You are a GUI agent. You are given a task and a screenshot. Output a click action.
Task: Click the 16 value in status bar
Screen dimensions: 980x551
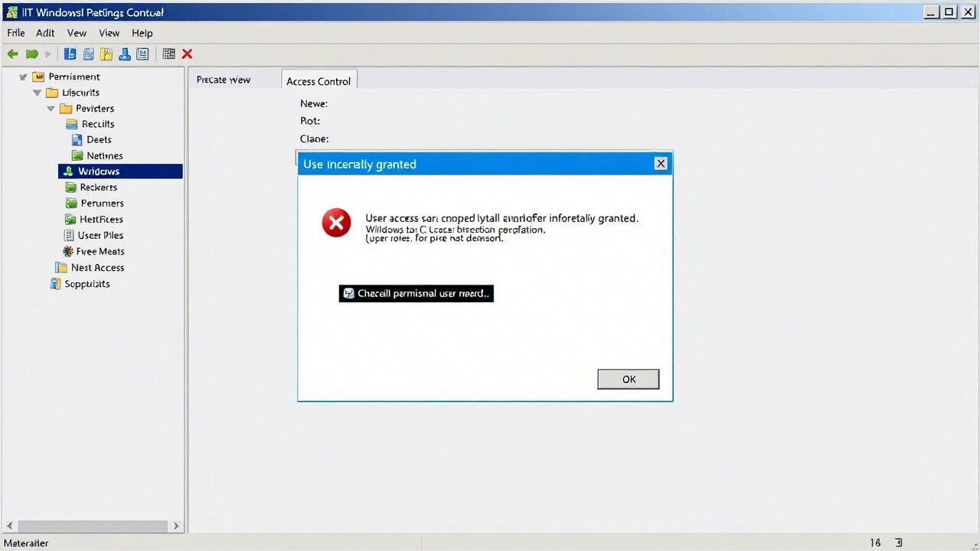875,543
